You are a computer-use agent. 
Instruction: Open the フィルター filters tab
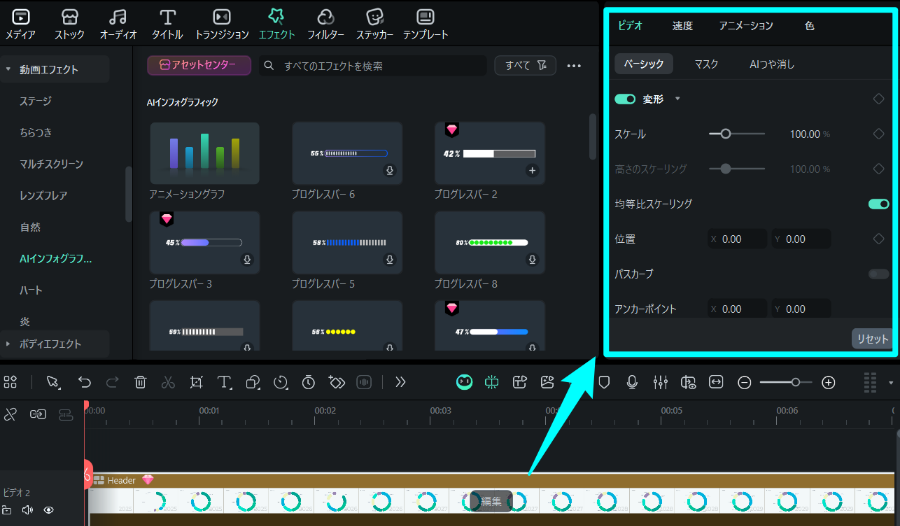coord(325,25)
